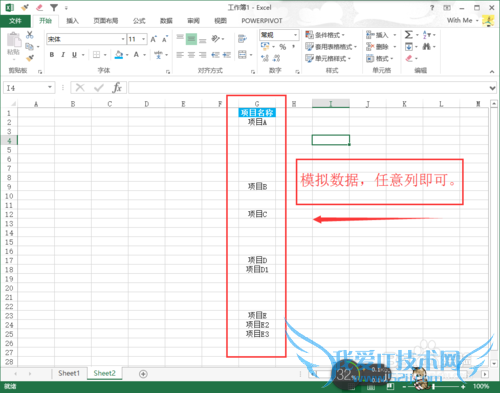Click the text orientation icon
The height and width of the screenshot is (393, 500).
click(216, 39)
